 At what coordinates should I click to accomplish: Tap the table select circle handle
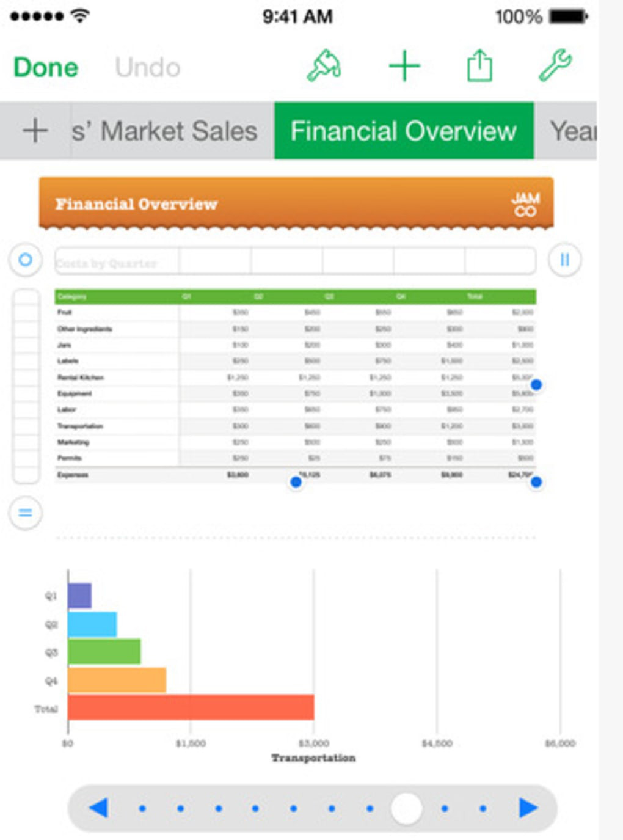point(26,260)
